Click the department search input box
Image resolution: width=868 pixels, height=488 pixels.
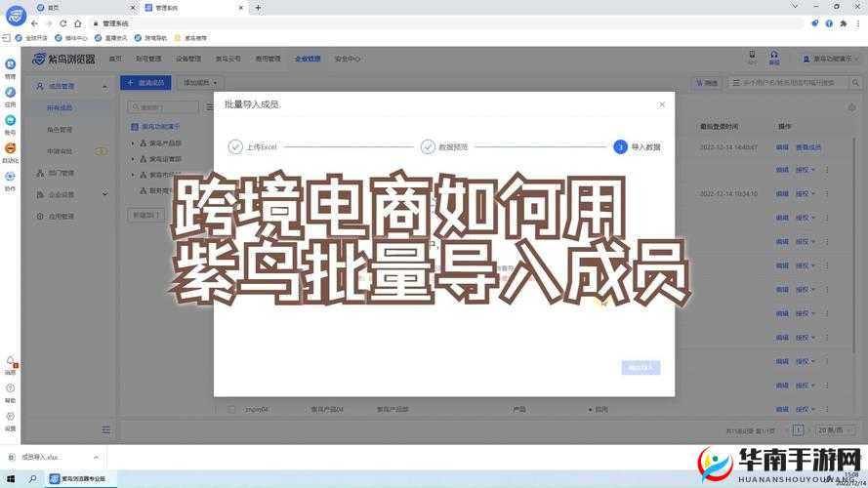pos(163,106)
